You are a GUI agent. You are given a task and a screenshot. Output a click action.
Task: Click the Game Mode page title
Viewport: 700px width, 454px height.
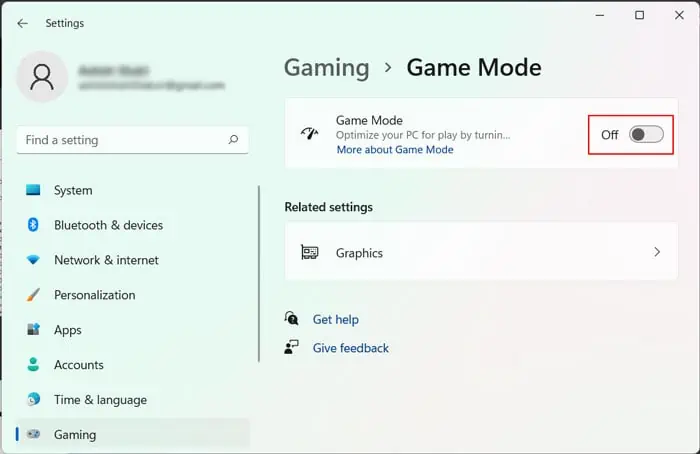click(x=474, y=68)
